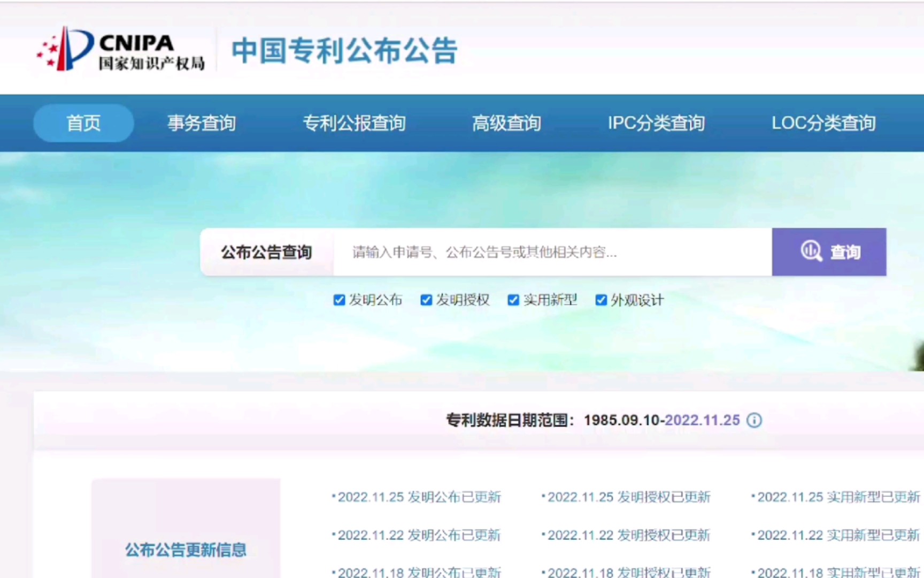Click the 公布公告查询 search label
This screenshot has width=924, height=578.
point(266,252)
